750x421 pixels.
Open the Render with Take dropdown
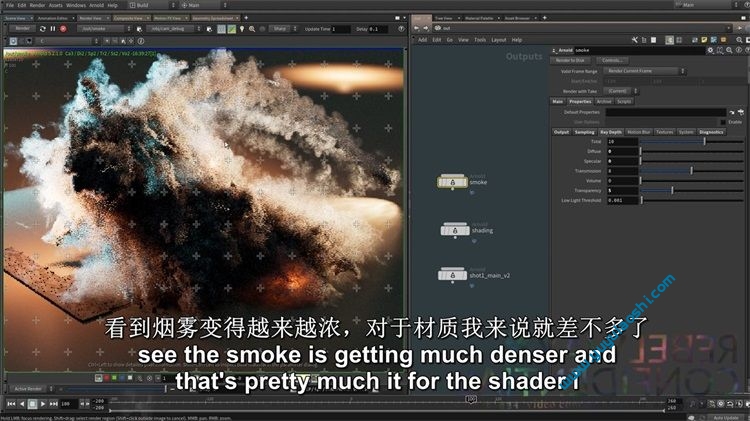pyautogui.click(x=620, y=91)
